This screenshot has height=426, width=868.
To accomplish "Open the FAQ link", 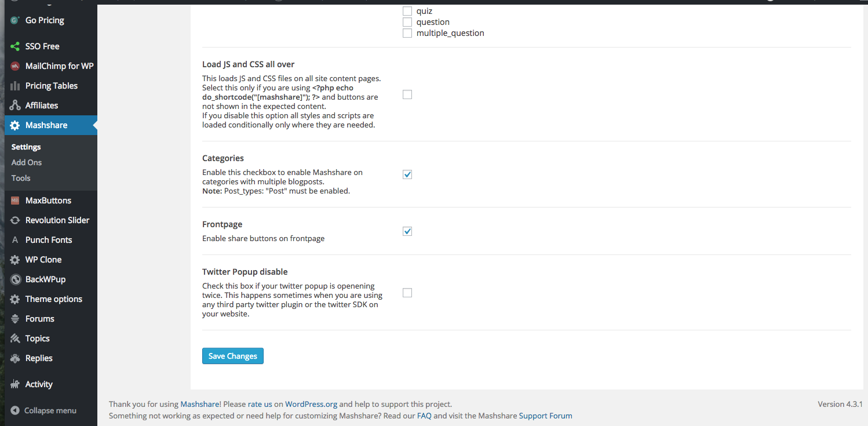I will (424, 416).
